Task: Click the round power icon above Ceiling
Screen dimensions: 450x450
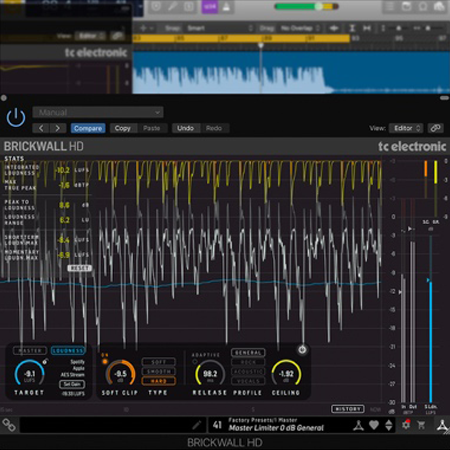Action: point(302,350)
